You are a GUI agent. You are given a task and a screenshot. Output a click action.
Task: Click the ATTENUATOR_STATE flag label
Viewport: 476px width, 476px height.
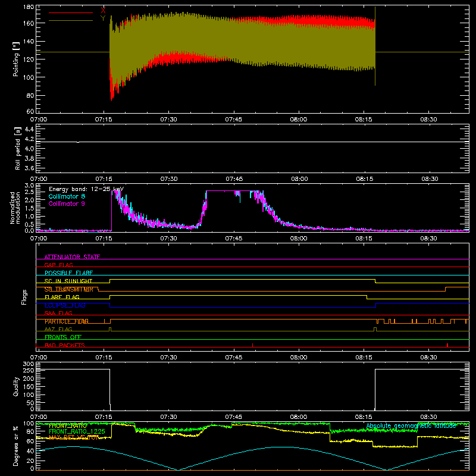click(72, 257)
